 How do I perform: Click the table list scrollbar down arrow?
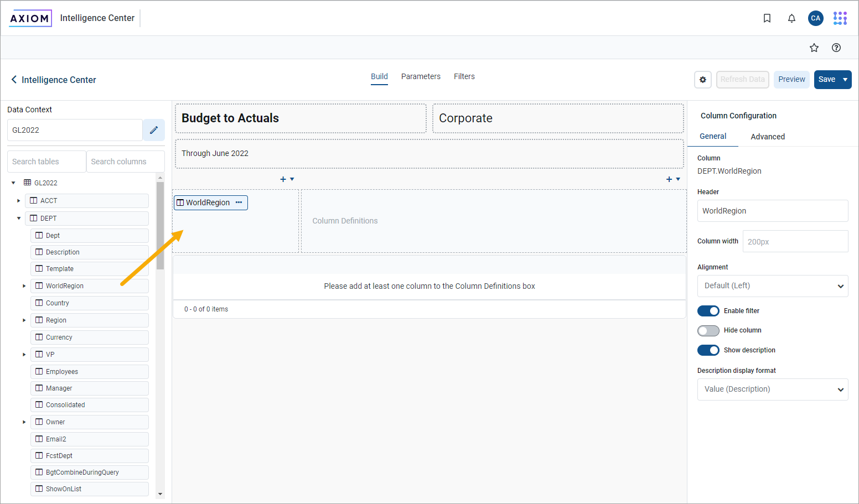160,494
